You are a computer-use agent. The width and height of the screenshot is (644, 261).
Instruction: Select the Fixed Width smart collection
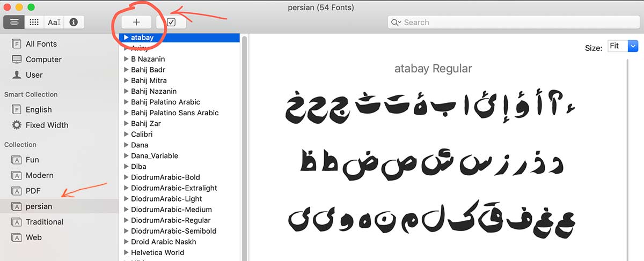tap(46, 125)
